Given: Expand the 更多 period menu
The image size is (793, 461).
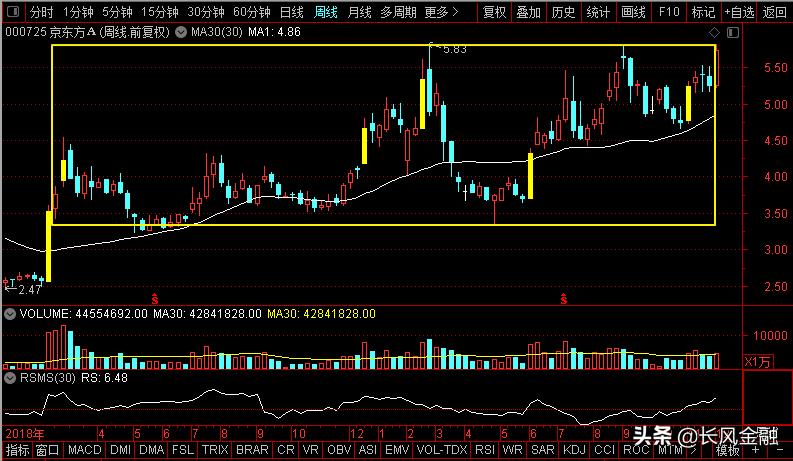Looking at the screenshot, I should [x=441, y=12].
